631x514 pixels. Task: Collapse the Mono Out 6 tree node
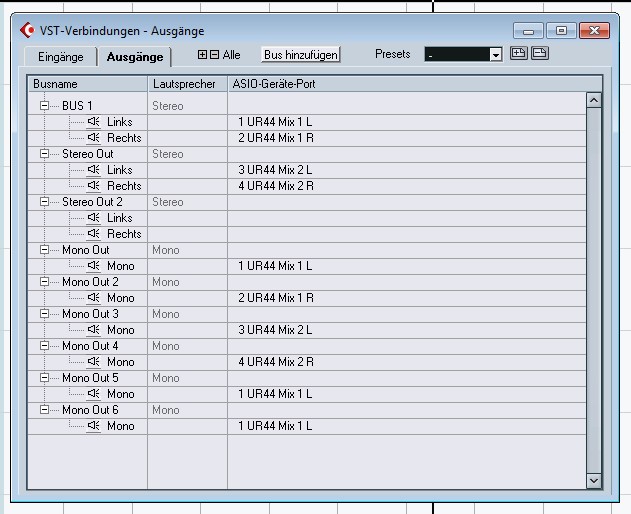coord(44,410)
